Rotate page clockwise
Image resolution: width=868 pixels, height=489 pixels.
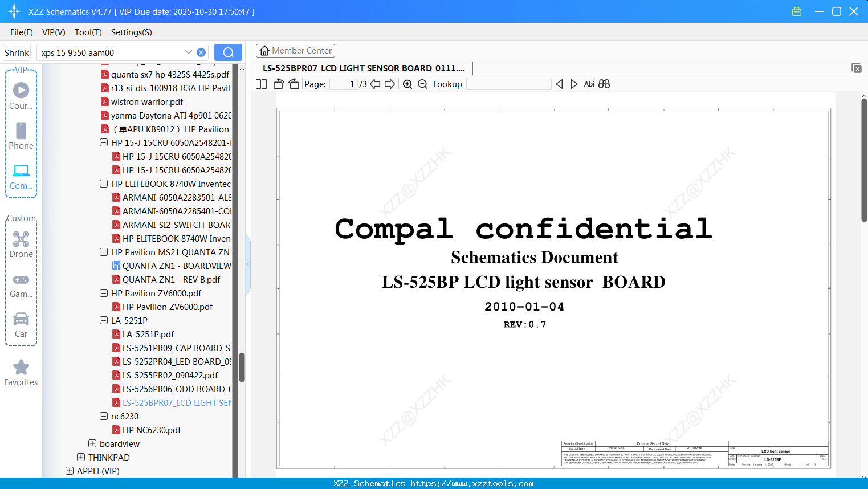294,84
